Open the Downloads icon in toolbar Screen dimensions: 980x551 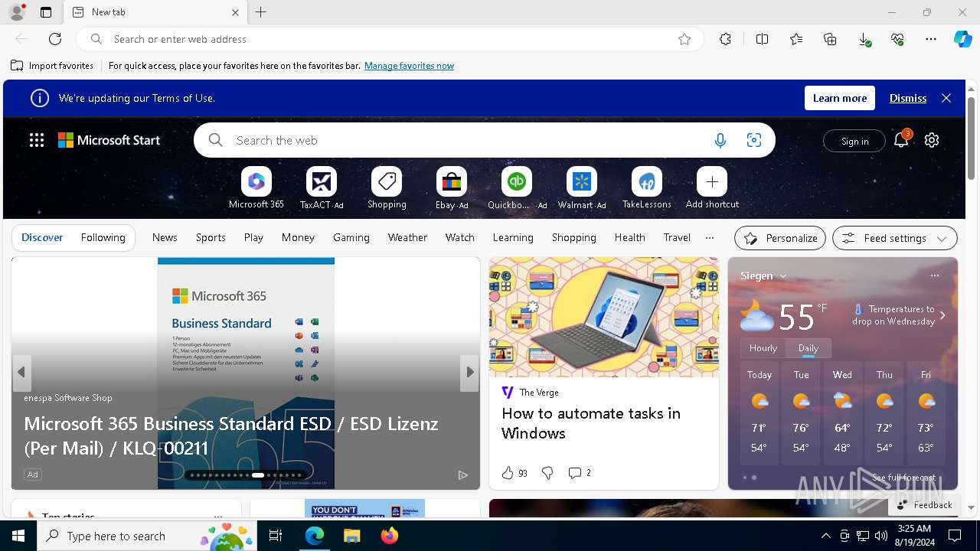(x=864, y=39)
